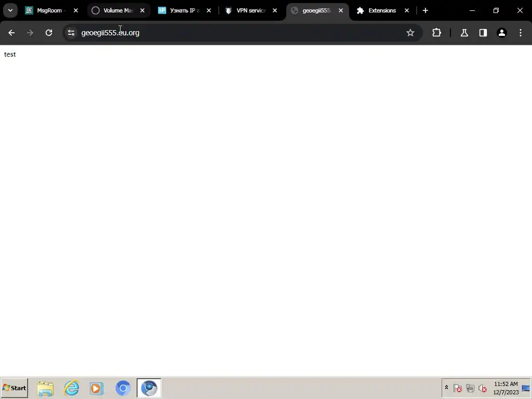Select the active Chromium taskbar button
The image size is (532, 399).
point(149,388)
